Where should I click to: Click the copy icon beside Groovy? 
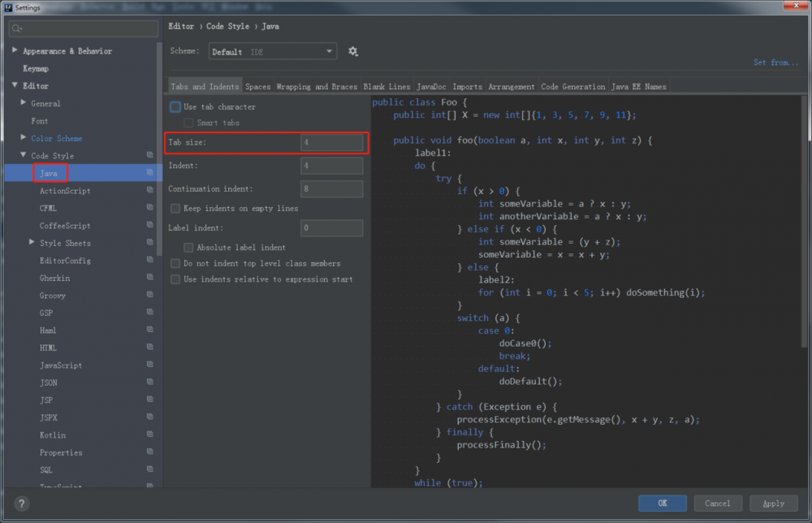(149, 296)
